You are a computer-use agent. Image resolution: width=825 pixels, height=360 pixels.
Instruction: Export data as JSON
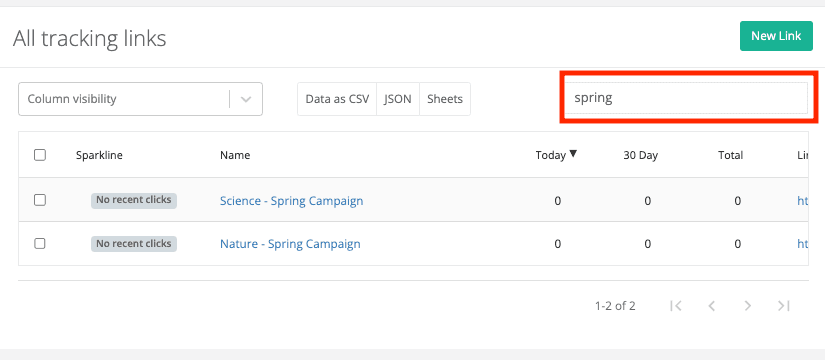398,99
